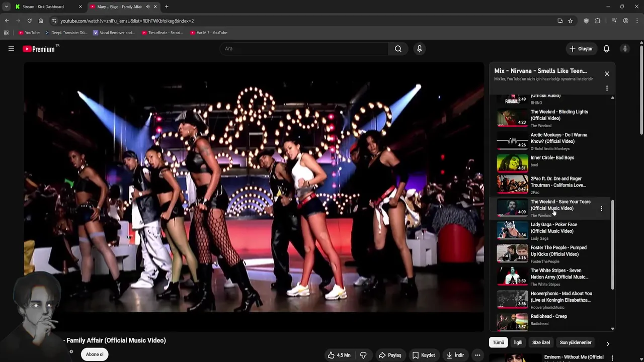Select the Tümü filter chip
The width and height of the screenshot is (644, 362).
(x=498, y=342)
